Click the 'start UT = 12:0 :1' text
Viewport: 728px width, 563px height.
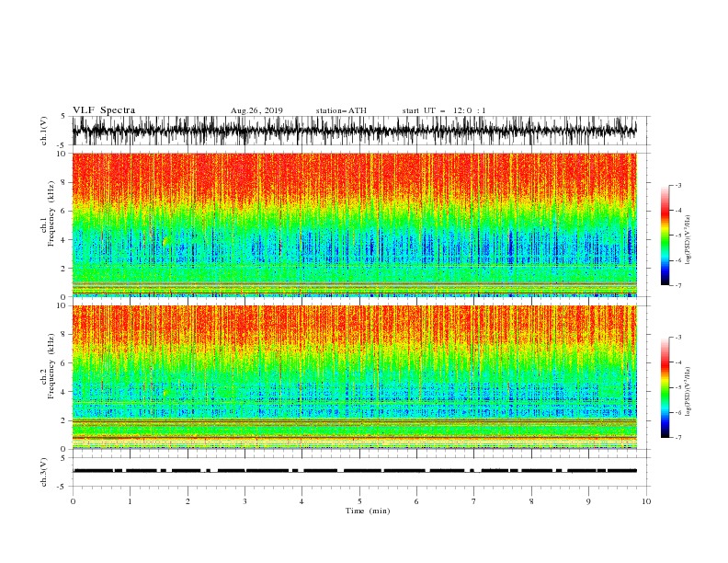click(x=444, y=110)
